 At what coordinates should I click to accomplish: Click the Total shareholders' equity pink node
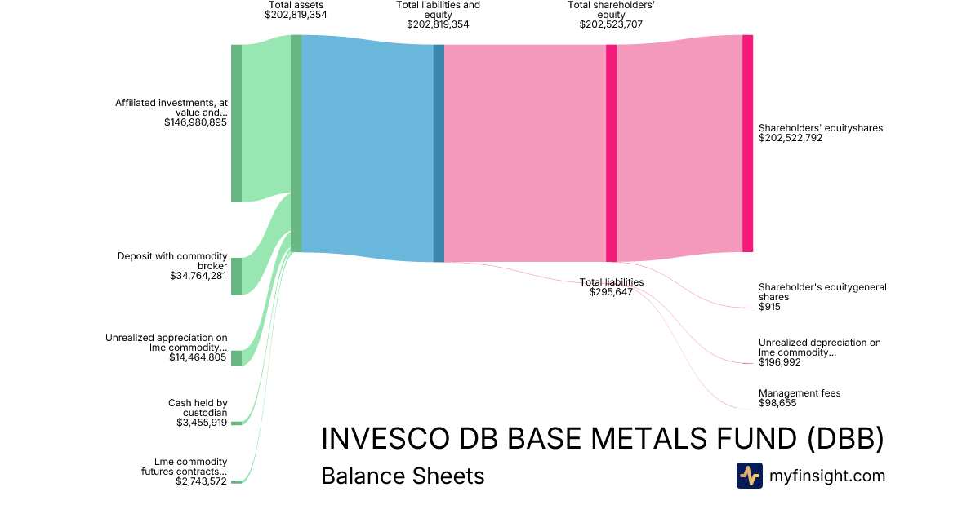pos(611,153)
